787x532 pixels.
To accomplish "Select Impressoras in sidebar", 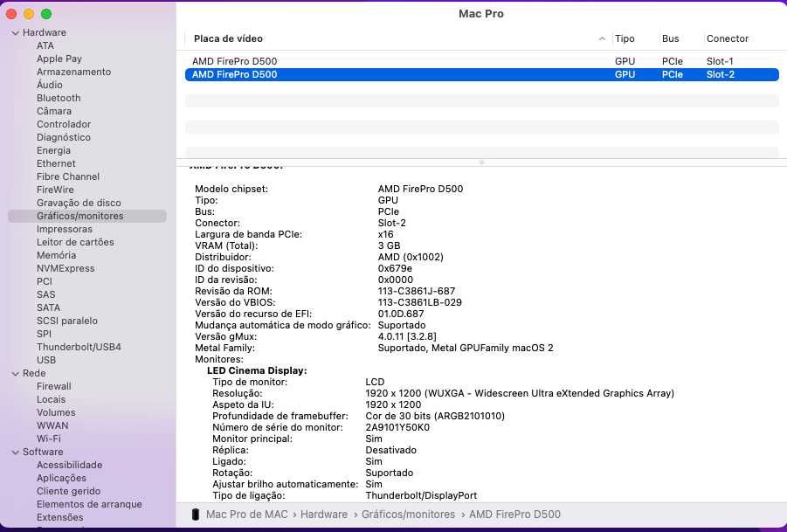I will click(x=65, y=229).
